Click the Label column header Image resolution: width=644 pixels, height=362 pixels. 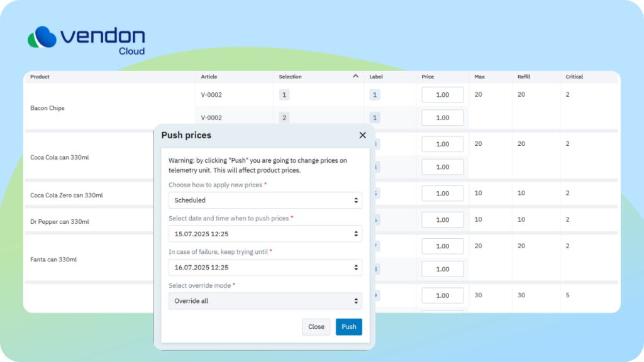[x=376, y=77]
